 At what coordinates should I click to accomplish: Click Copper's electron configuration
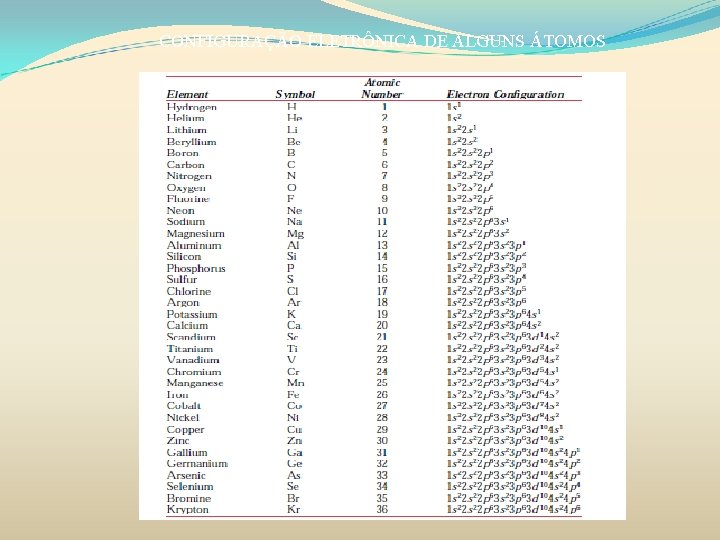(x=505, y=429)
